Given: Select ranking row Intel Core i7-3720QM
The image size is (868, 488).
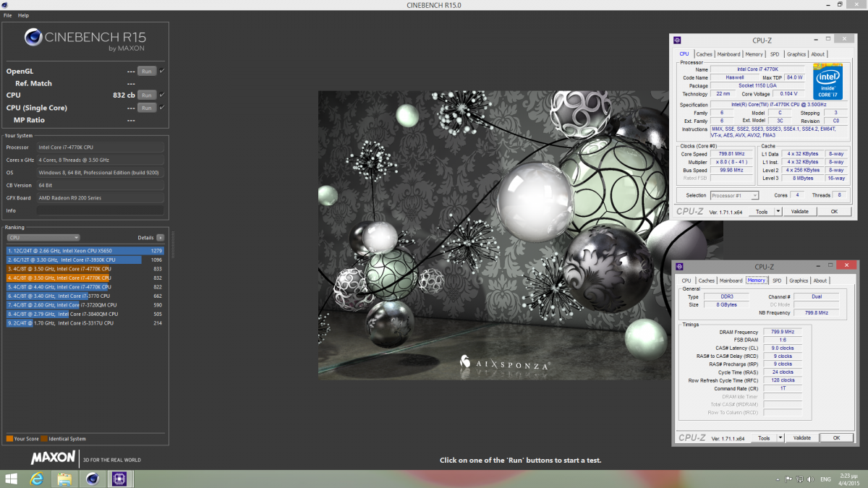Looking at the screenshot, I should [x=85, y=305].
